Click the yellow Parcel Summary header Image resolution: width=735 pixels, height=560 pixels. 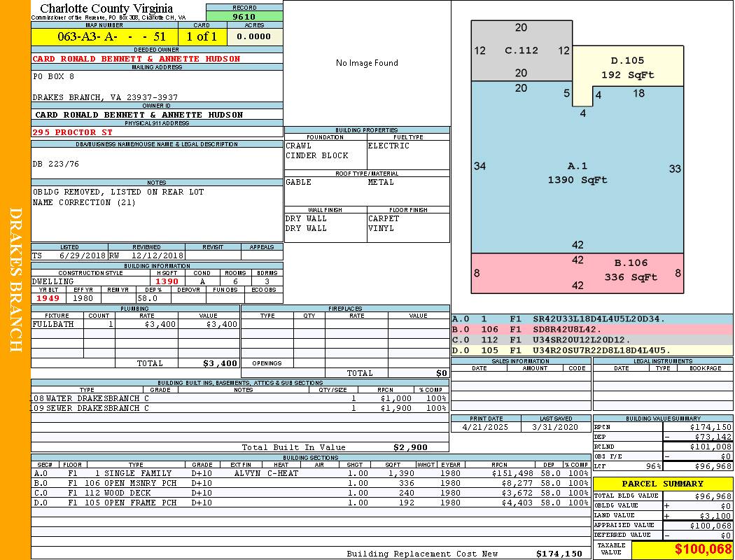(x=663, y=484)
